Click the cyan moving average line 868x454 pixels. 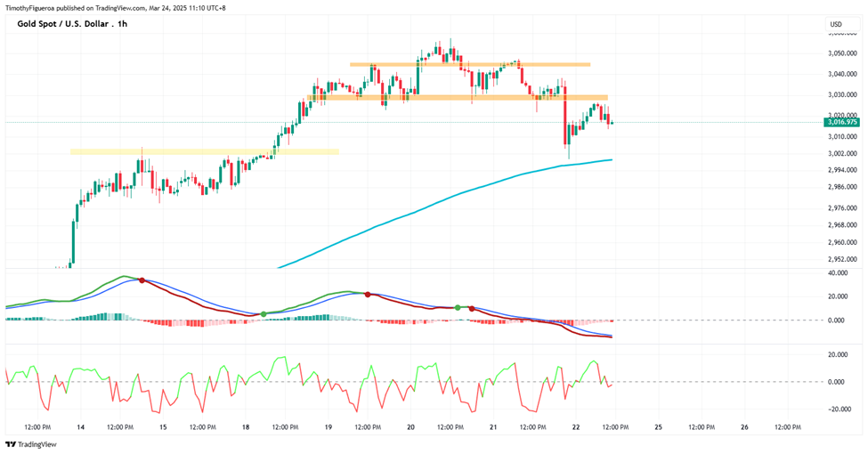click(x=442, y=200)
